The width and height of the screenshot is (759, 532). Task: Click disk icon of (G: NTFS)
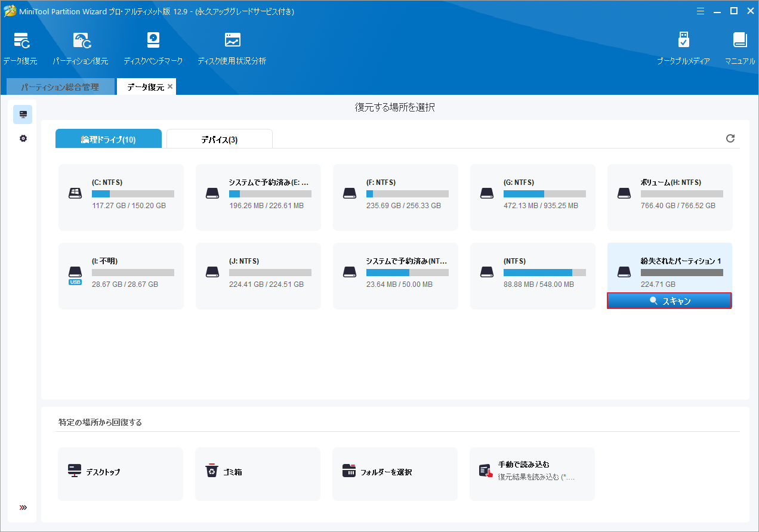(487, 193)
